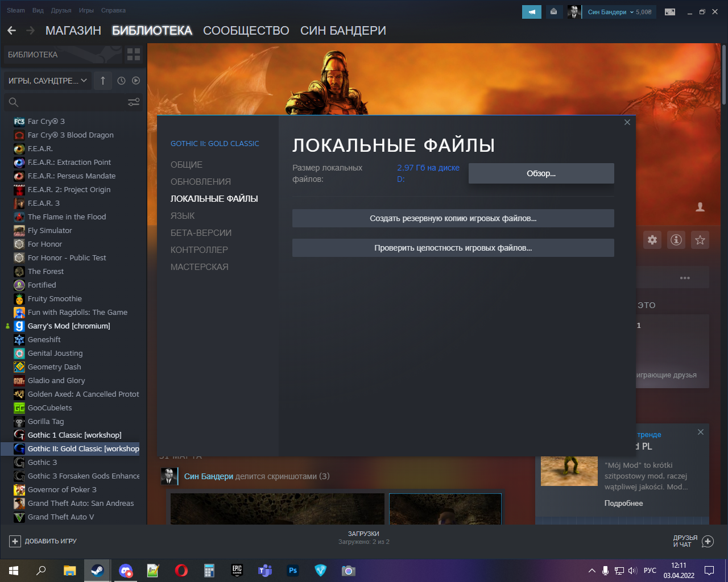This screenshot has height=582, width=728.
Task: Open game settings gear icon
Action: click(652, 240)
